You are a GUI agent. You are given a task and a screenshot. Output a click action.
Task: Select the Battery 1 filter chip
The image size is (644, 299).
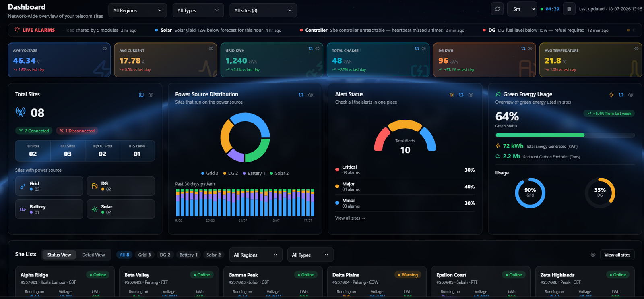(188, 255)
